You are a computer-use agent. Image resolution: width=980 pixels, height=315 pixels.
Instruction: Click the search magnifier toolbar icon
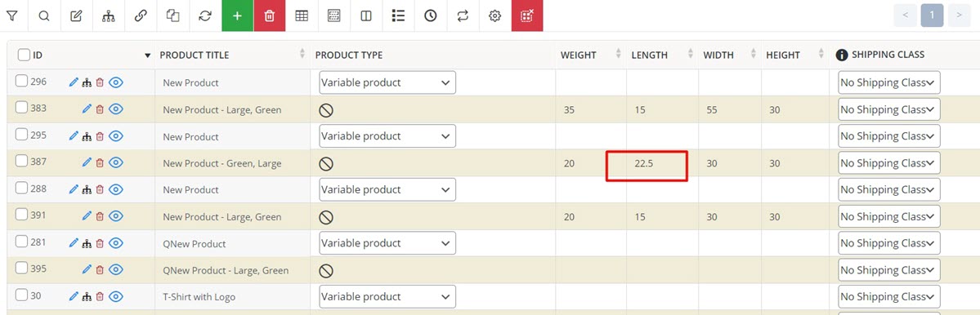(44, 16)
